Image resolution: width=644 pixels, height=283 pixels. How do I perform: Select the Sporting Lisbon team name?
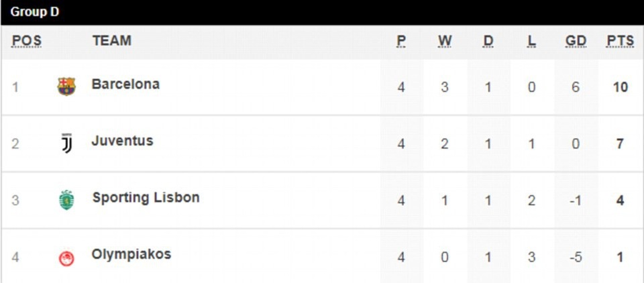click(146, 198)
